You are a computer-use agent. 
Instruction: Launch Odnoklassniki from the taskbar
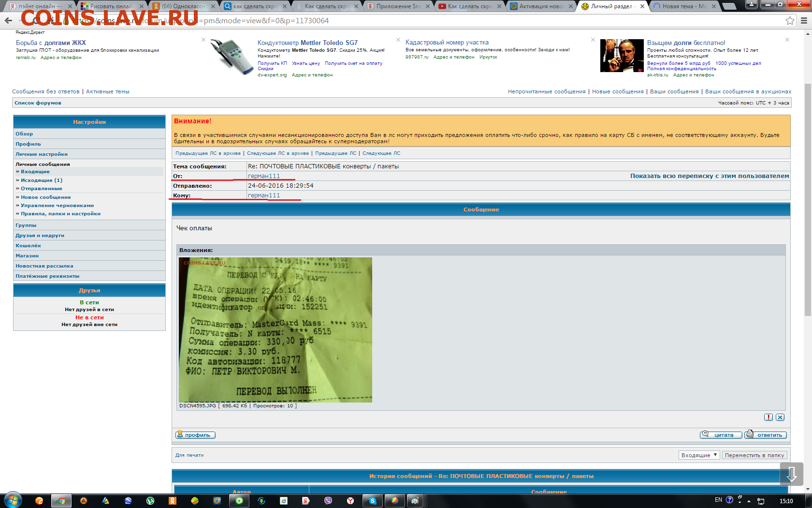[x=173, y=501]
